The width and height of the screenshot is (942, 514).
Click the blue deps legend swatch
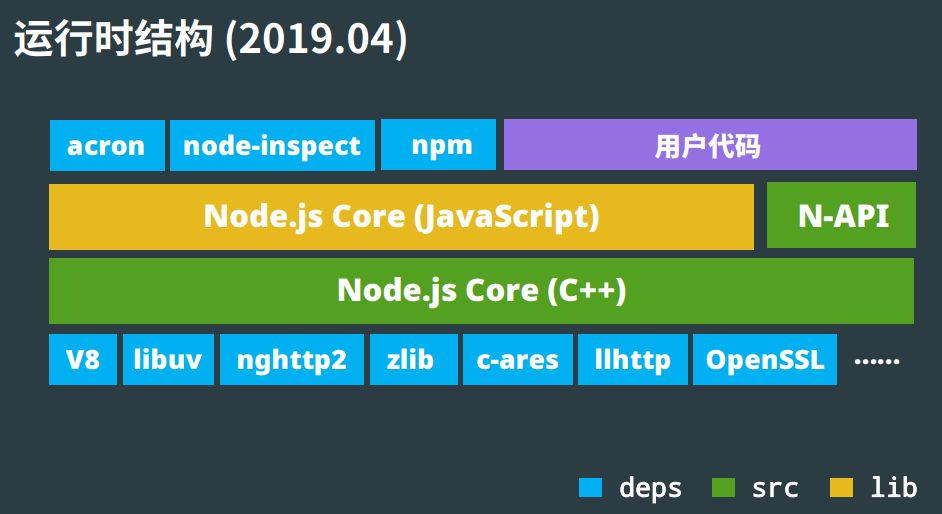pyautogui.click(x=591, y=488)
